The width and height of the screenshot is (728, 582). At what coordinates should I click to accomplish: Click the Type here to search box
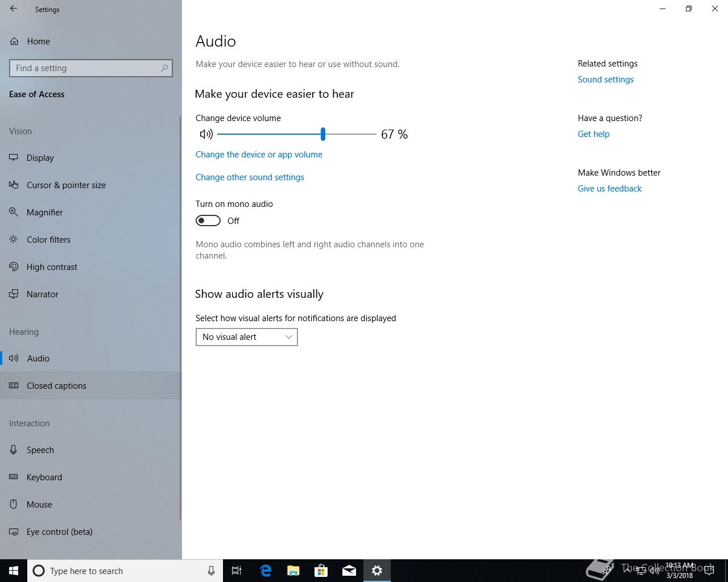coord(125,571)
